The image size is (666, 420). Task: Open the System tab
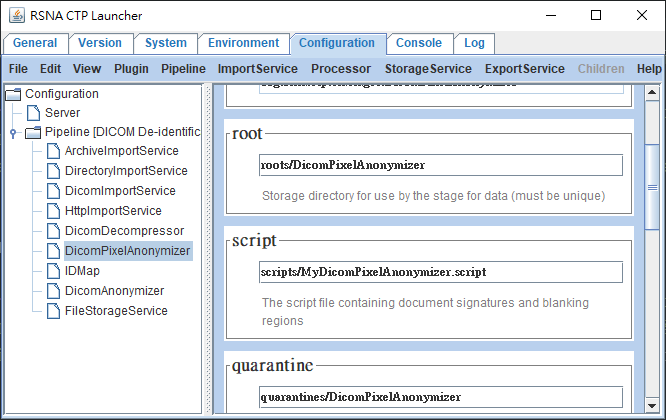tap(166, 43)
